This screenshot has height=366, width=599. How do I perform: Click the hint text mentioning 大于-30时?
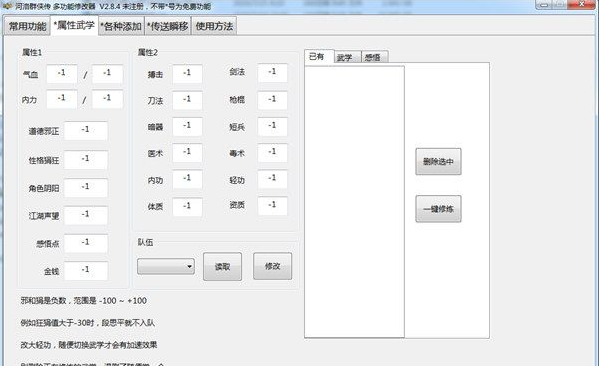[x=87, y=323]
